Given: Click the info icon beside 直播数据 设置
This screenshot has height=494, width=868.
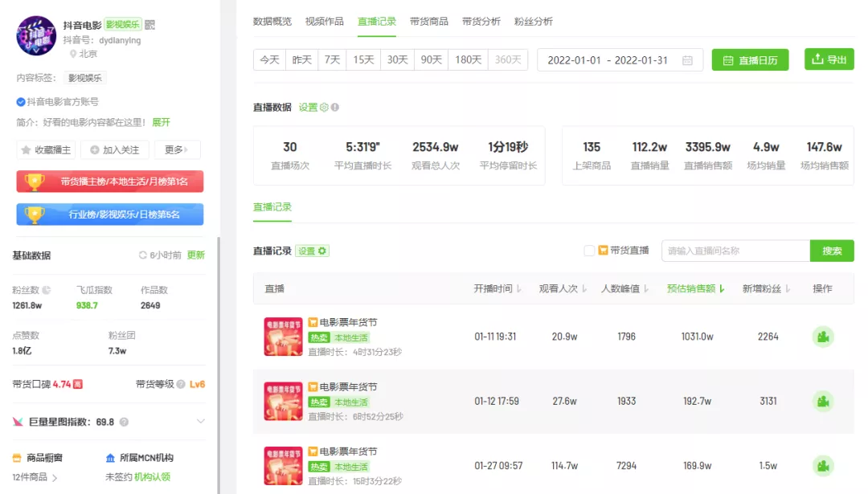Looking at the screenshot, I should [x=335, y=108].
